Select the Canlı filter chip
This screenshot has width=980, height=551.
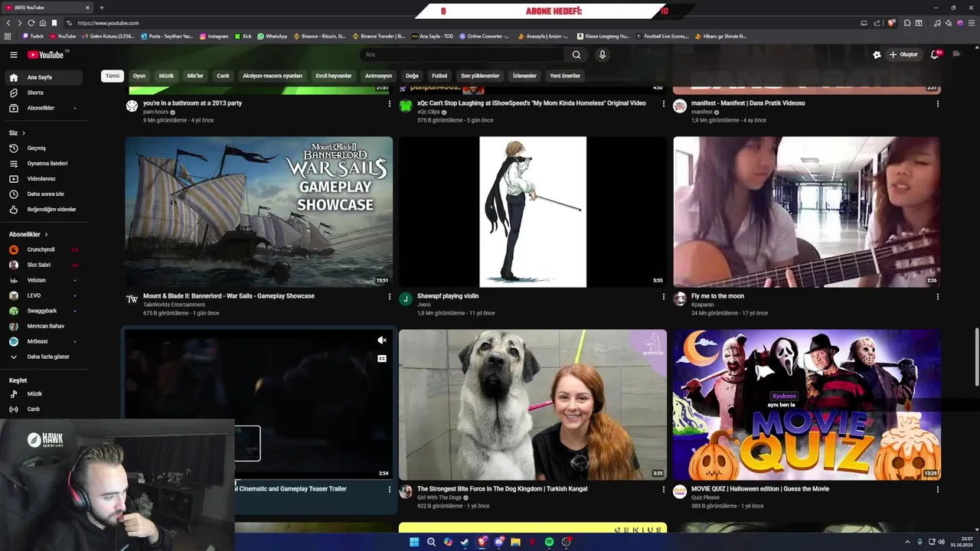(223, 76)
